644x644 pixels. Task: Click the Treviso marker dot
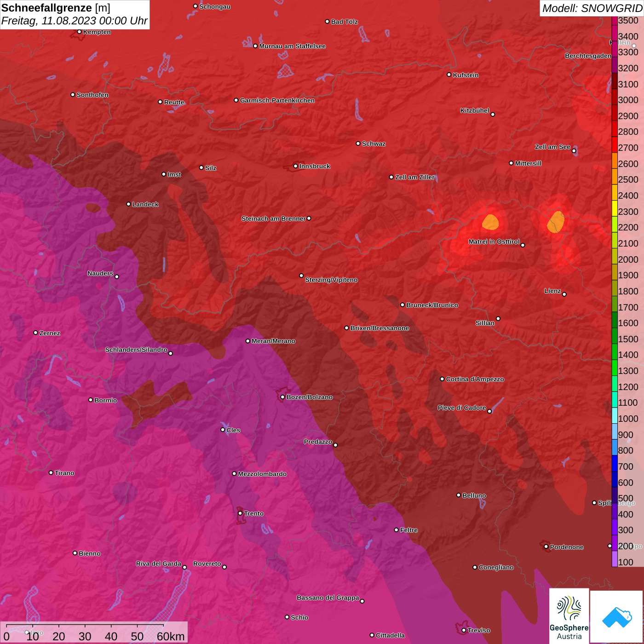(x=464, y=630)
